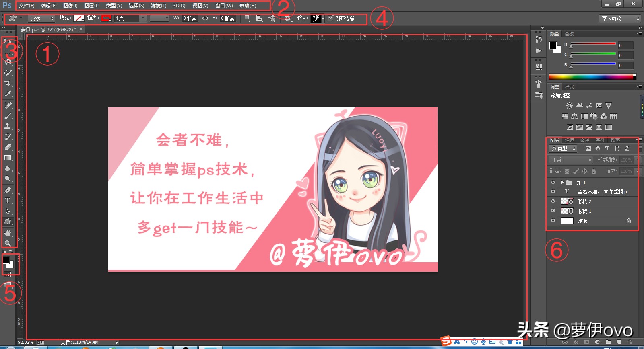Hide the 形状 1 layer
This screenshot has width=644, height=349.
553,211
